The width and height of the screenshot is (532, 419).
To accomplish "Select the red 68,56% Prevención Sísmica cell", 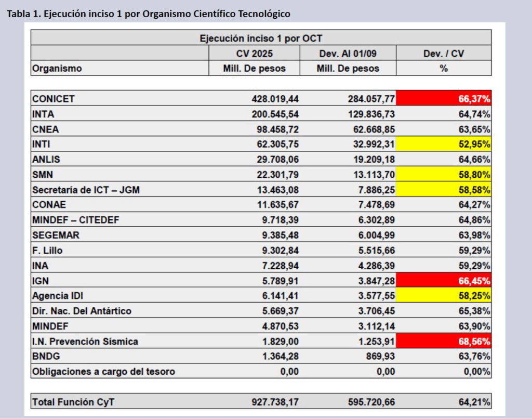I will (443, 342).
